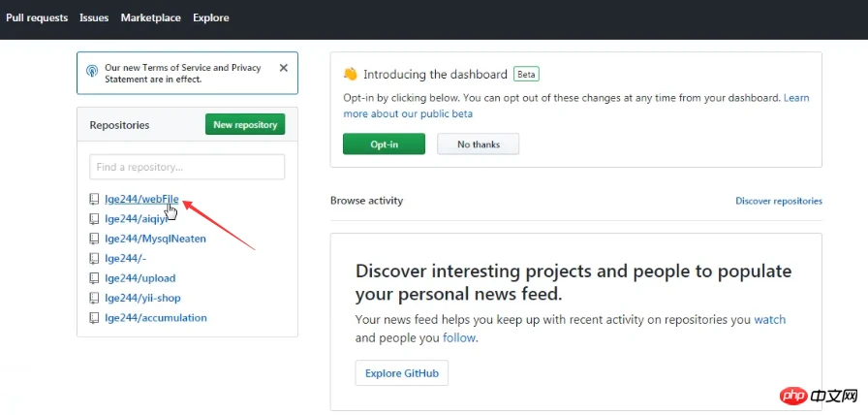Open the Issues page
This screenshot has width=868, height=415.
point(94,17)
